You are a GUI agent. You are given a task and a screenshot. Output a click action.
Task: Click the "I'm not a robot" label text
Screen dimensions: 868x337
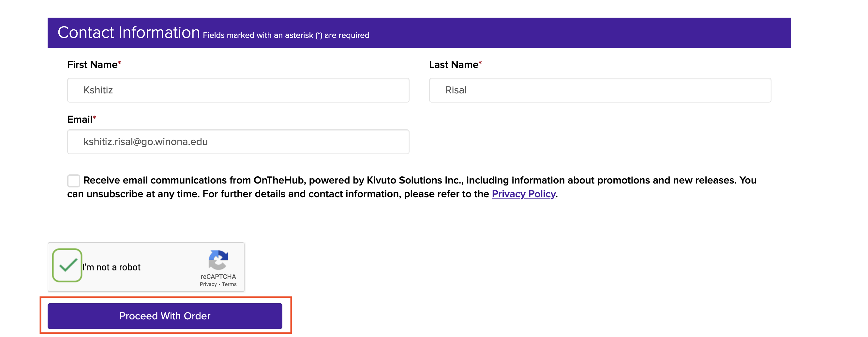(112, 267)
